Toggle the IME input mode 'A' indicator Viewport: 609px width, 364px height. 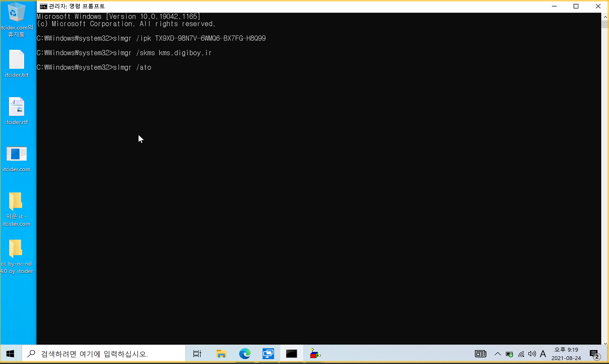[543, 354]
